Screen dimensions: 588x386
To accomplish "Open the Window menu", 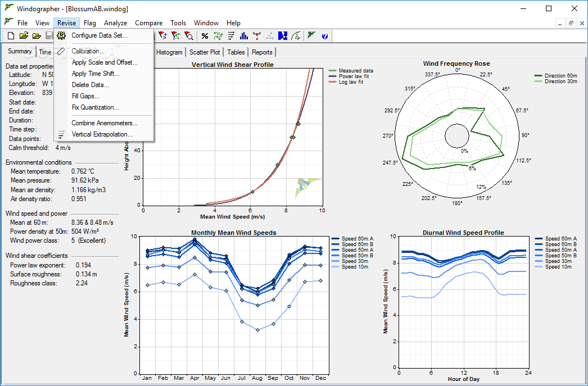I will pos(206,23).
